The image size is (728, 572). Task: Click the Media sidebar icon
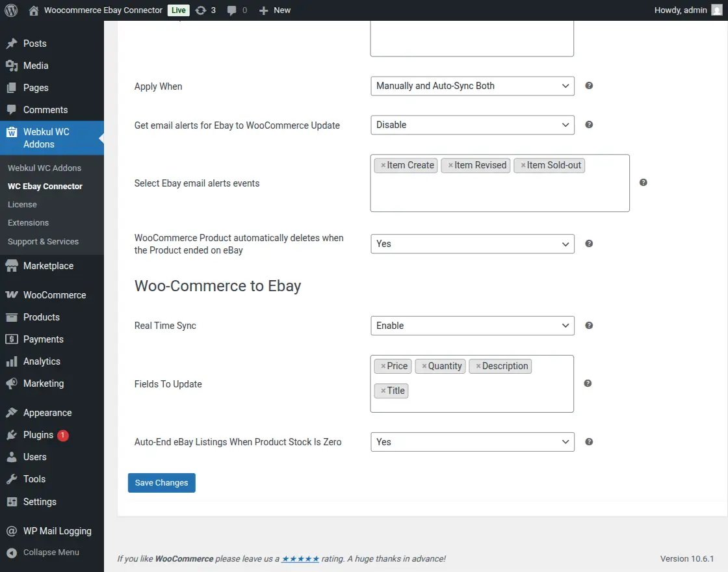click(x=12, y=66)
